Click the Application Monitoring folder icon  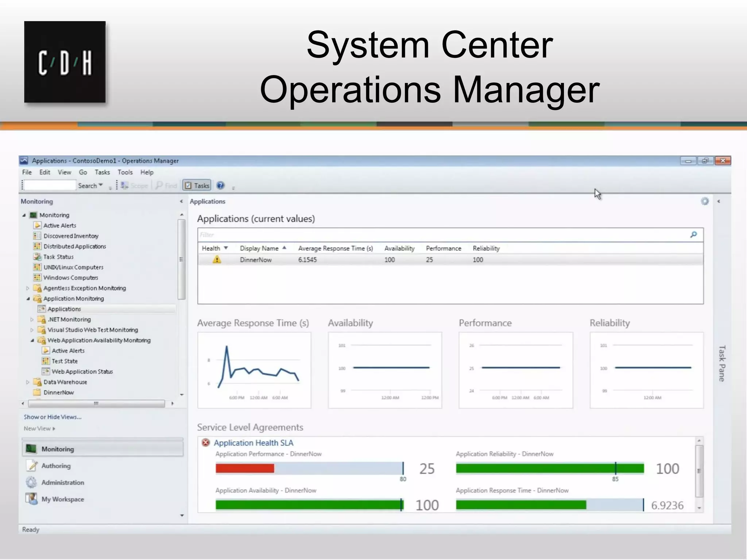tap(37, 299)
